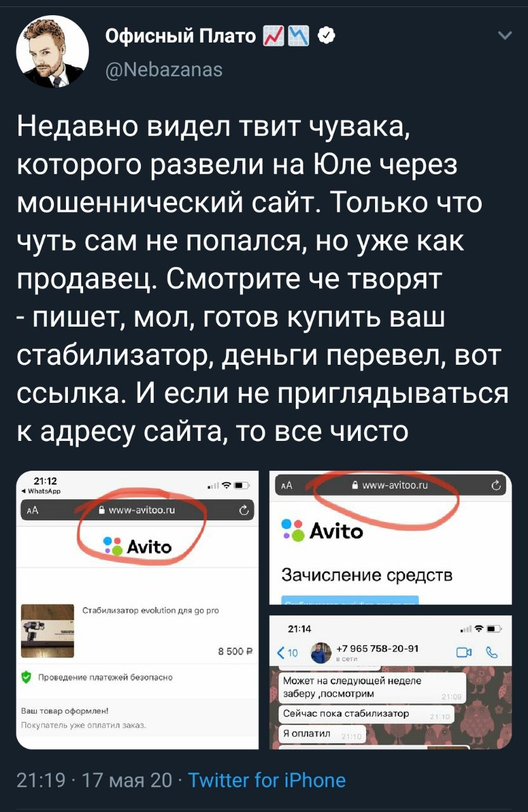Open the Офисный Плато profile avatar
Screen dimensions: 528x812
tap(52, 52)
